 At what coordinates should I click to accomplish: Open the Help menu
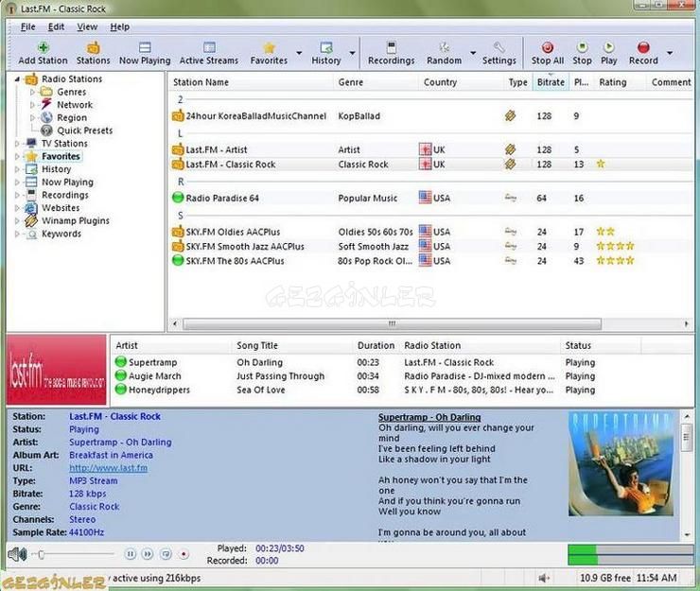coord(120,26)
